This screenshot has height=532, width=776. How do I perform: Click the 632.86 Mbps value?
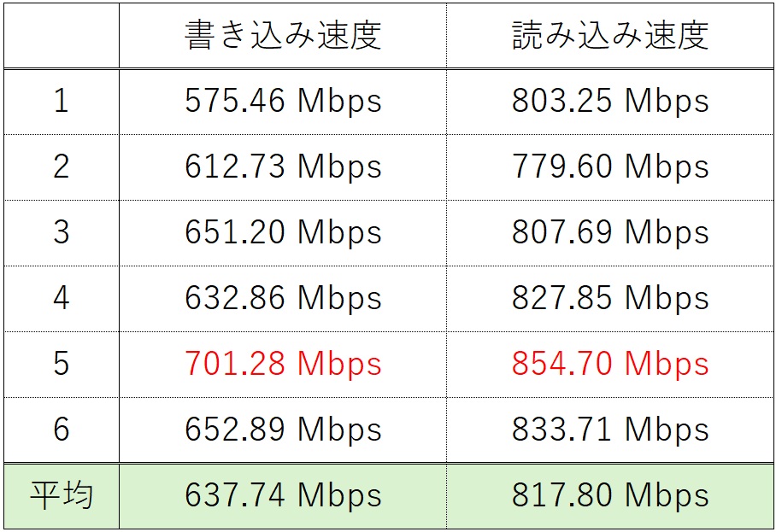pyautogui.click(x=283, y=299)
